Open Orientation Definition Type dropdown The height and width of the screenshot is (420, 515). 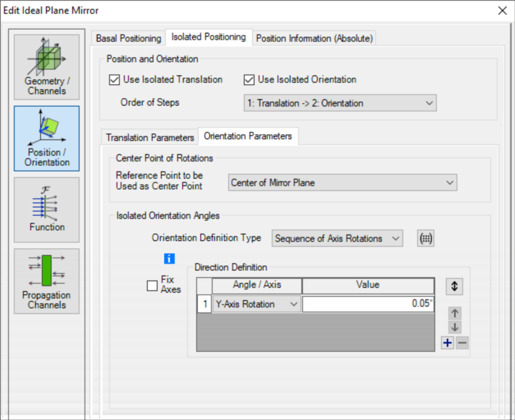pos(337,238)
